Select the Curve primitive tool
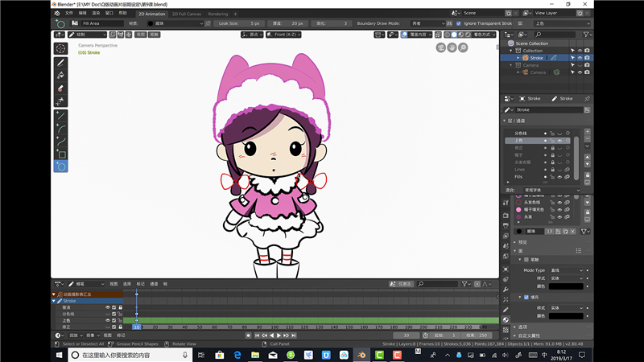The width and height of the screenshot is (644, 362). 61,142
